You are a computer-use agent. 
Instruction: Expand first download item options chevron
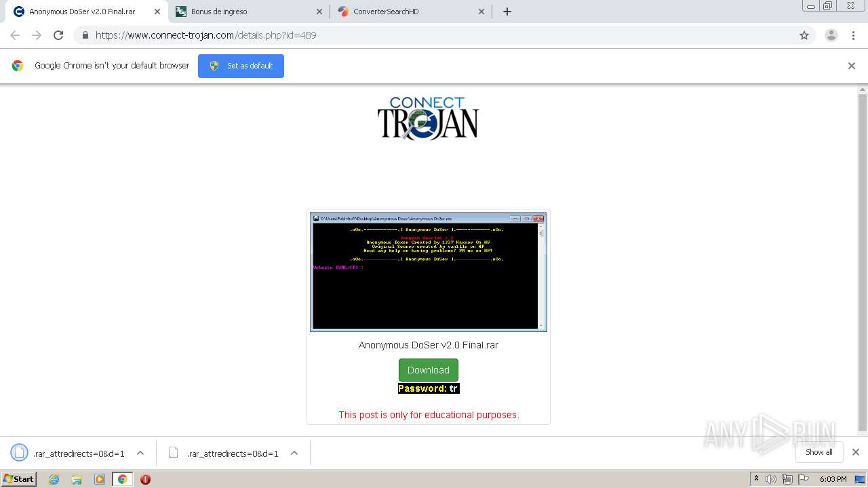tap(140, 453)
